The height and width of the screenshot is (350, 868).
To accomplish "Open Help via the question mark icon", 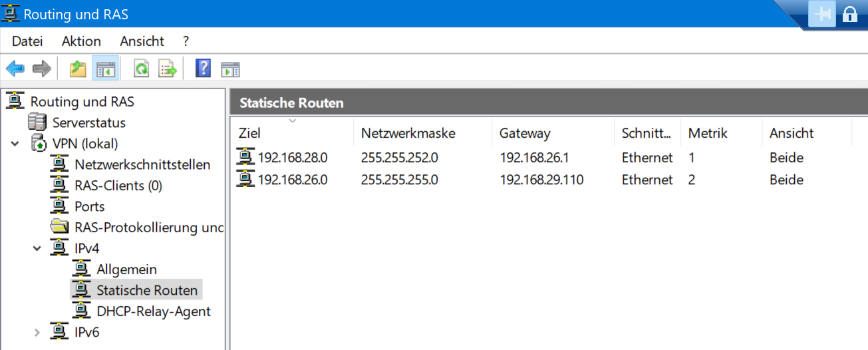I will [x=203, y=69].
